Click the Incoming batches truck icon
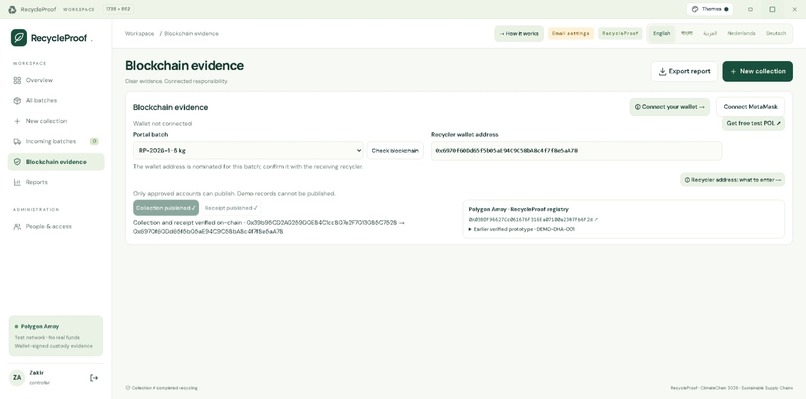This screenshot has height=399, width=806. pos(17,141)
